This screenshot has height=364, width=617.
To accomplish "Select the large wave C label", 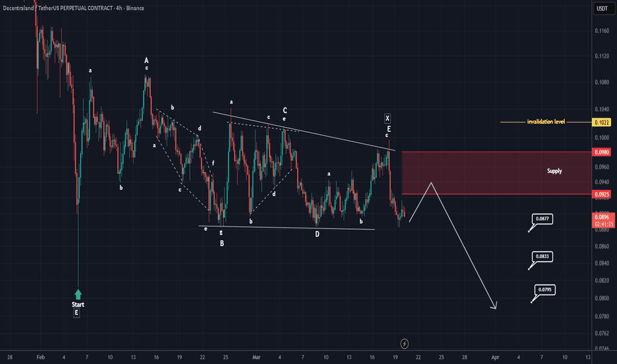I will click(x=285, y=111).
